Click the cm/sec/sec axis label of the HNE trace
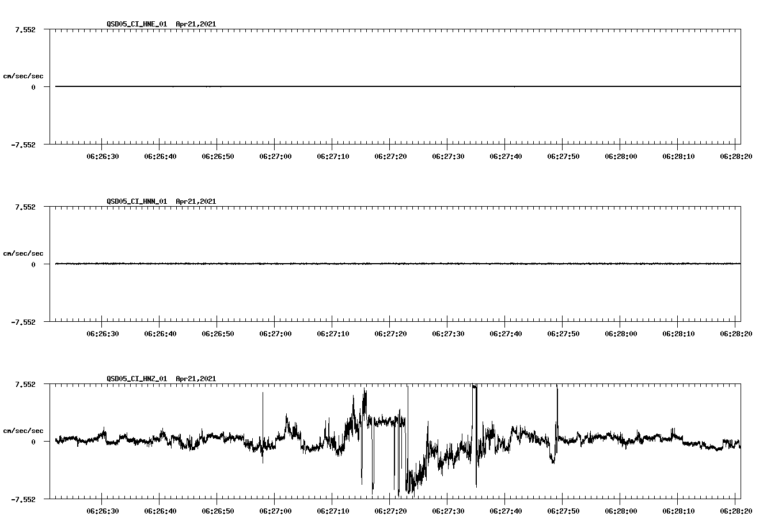 coord(24,75)
